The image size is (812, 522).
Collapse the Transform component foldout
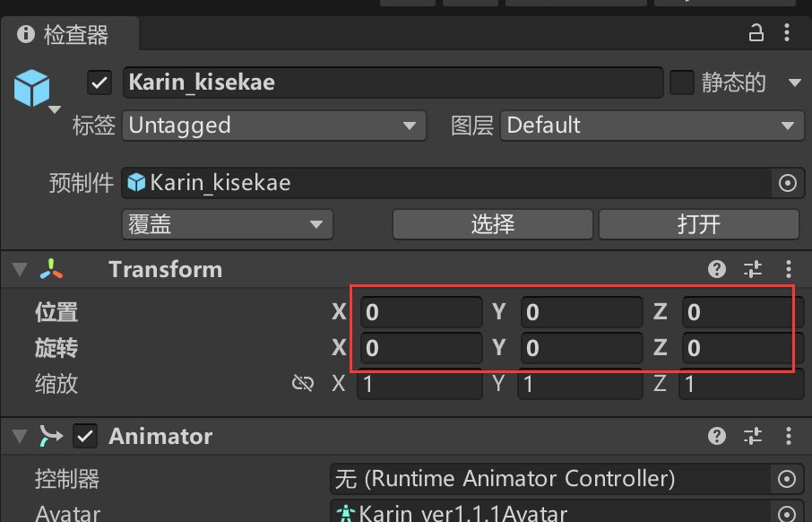[x=19, y=269]
